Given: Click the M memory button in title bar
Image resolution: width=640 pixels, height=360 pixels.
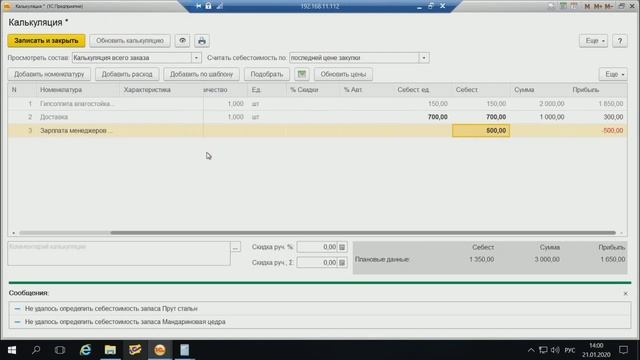Looking at the screenshot, I should tap(587, 6).
